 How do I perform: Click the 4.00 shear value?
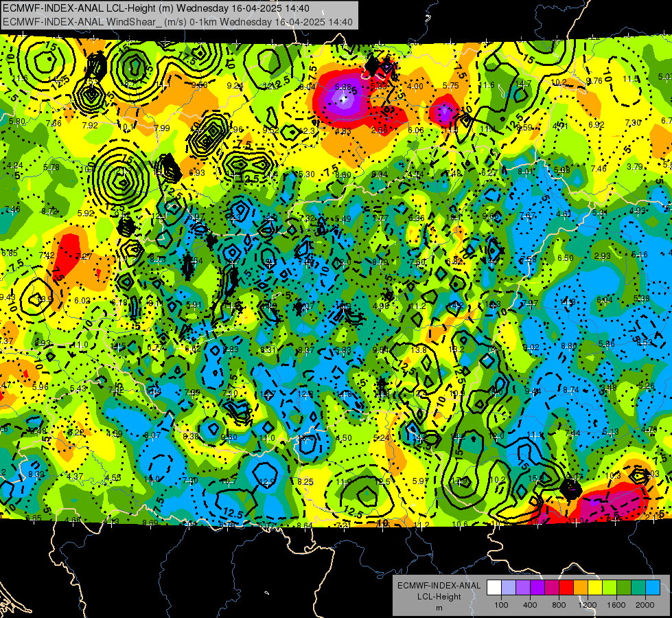pyautogui.click(x=415, y=87)
